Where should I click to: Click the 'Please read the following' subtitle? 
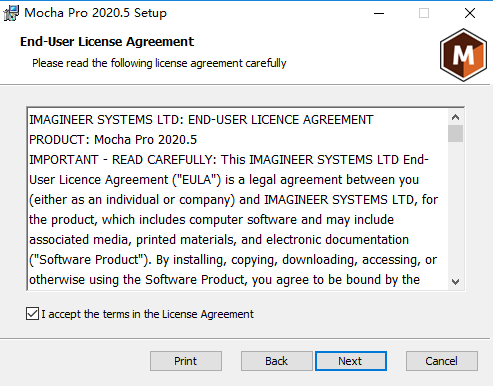click(159, 63)
